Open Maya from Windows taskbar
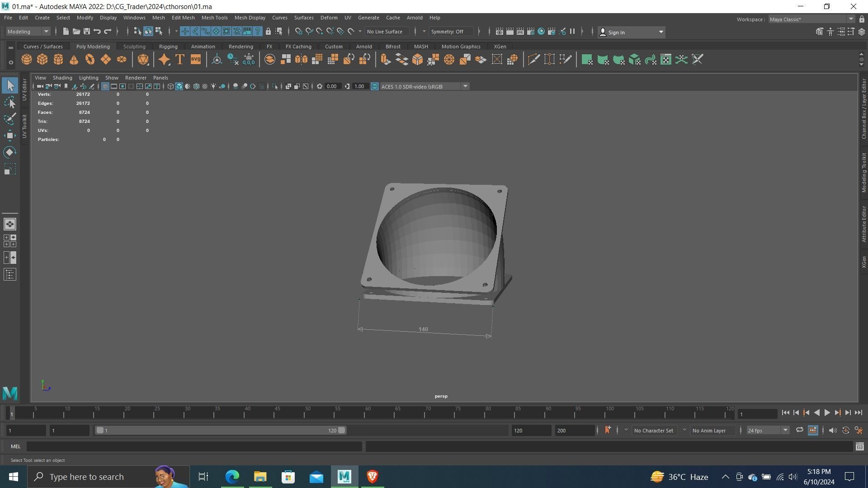The image size is (868, 488). [x=344, y=477]
